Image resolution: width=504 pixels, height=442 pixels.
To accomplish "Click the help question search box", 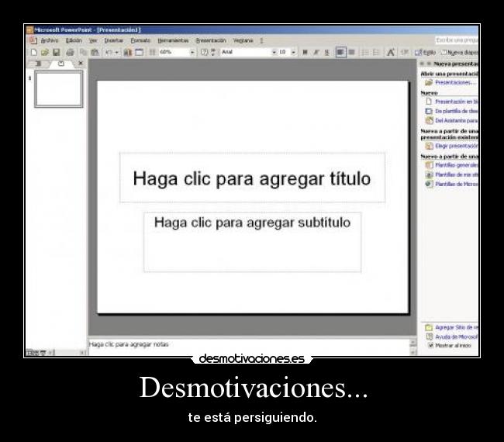I will pyautogui.click(x=457, y=40).
